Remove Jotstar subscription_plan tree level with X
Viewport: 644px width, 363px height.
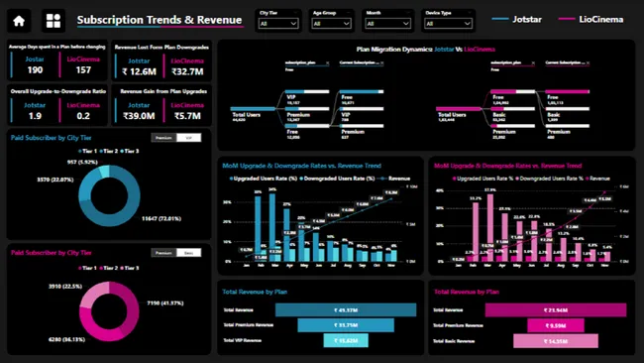pos(327,62)
